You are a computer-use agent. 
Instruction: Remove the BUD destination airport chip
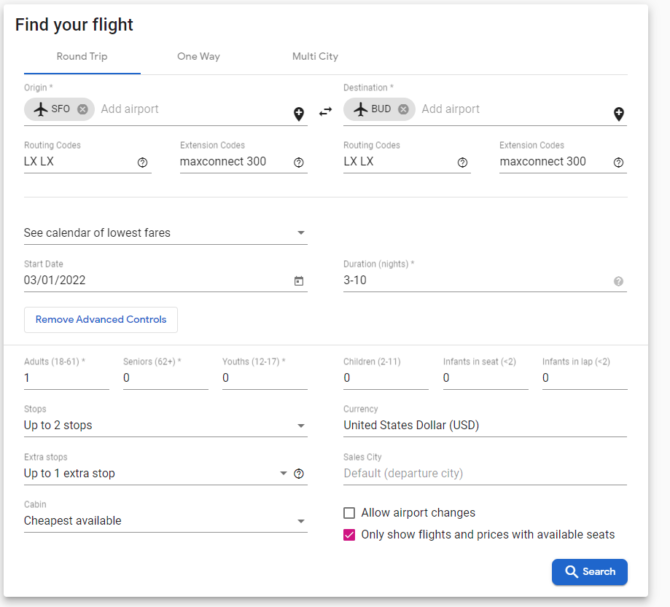coord(403,109)
